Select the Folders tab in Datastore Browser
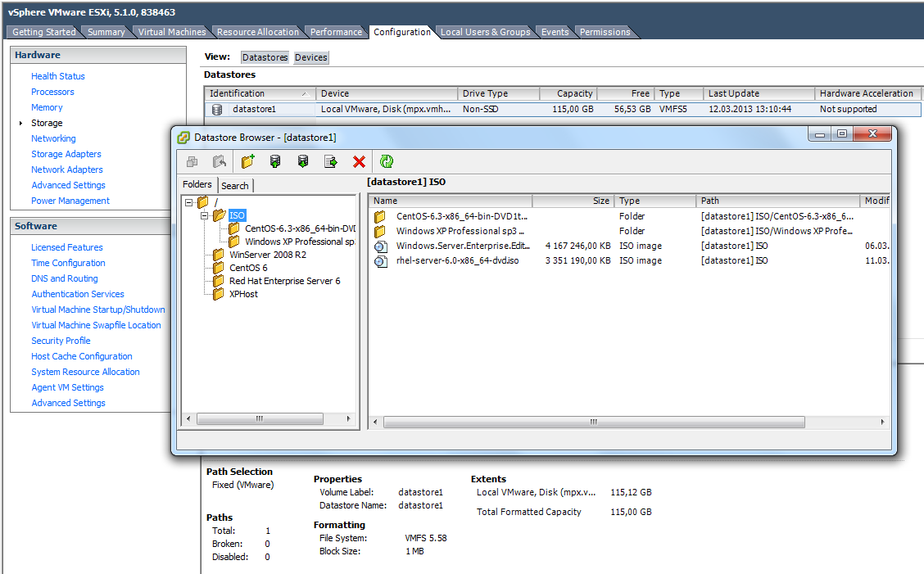 197,184
